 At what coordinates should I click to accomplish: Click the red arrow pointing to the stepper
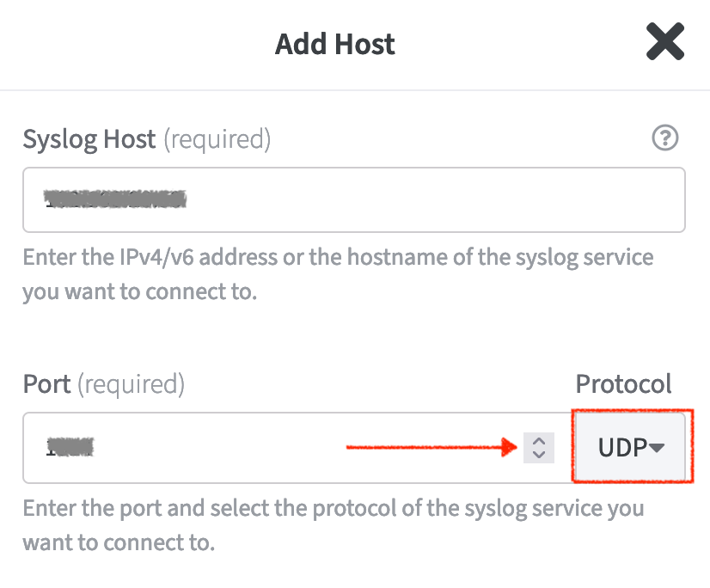[x=430, y=448]
